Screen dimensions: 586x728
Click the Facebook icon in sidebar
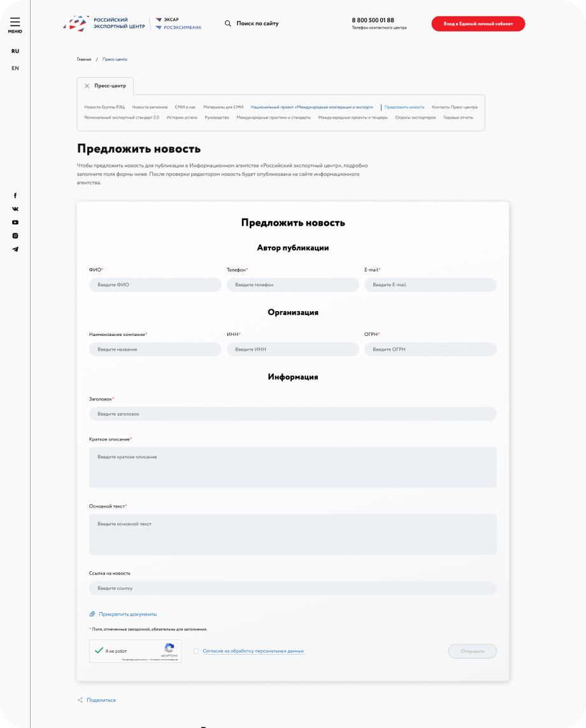tap(15, 196)
